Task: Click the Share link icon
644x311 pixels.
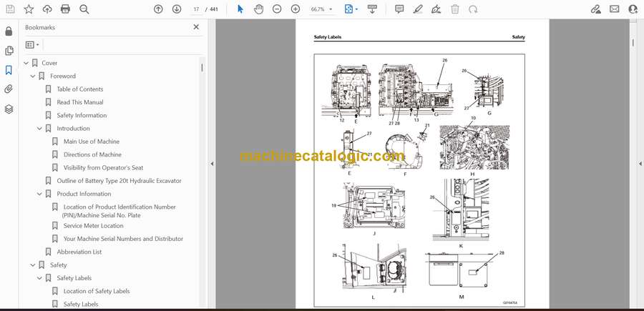Action: click(596, 9)
